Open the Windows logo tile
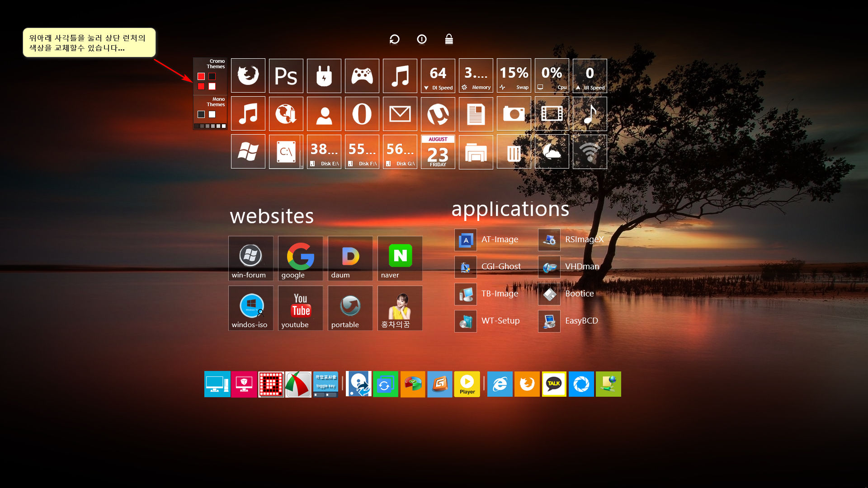This screenshot has width=868, height=488. pyautogui.click(x=248, y=152)
